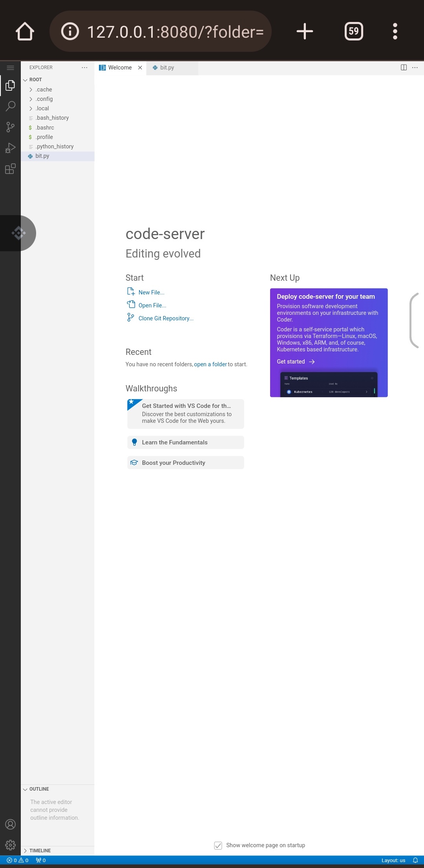Click the Deploy code-server for your team heading
Viewport: 424px width, 868px height.
point(326,297)
